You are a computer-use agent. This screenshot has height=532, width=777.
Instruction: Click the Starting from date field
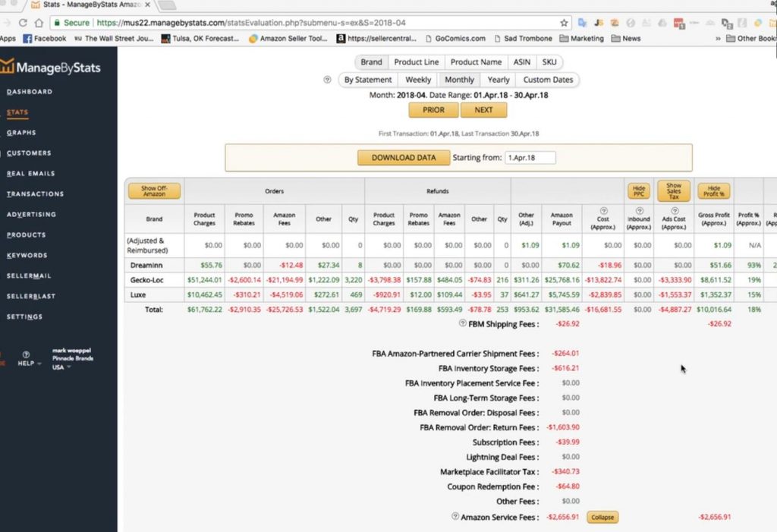coord(530,158)
